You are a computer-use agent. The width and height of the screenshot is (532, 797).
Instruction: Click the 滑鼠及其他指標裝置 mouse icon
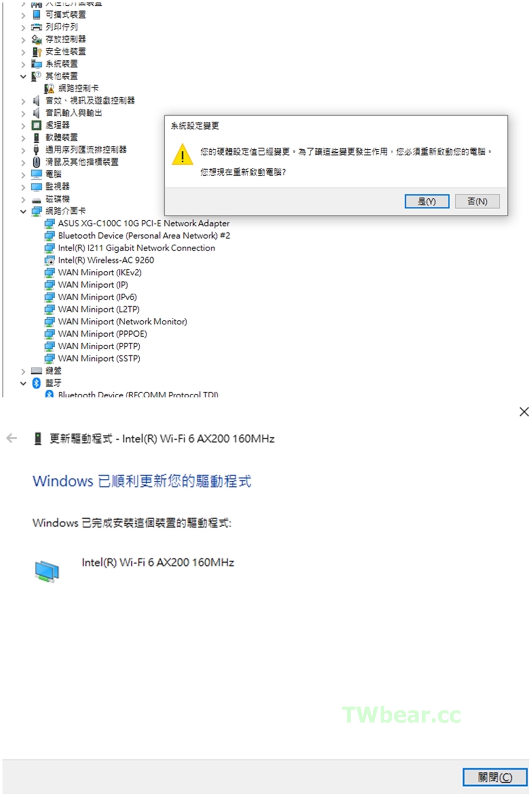36,162
